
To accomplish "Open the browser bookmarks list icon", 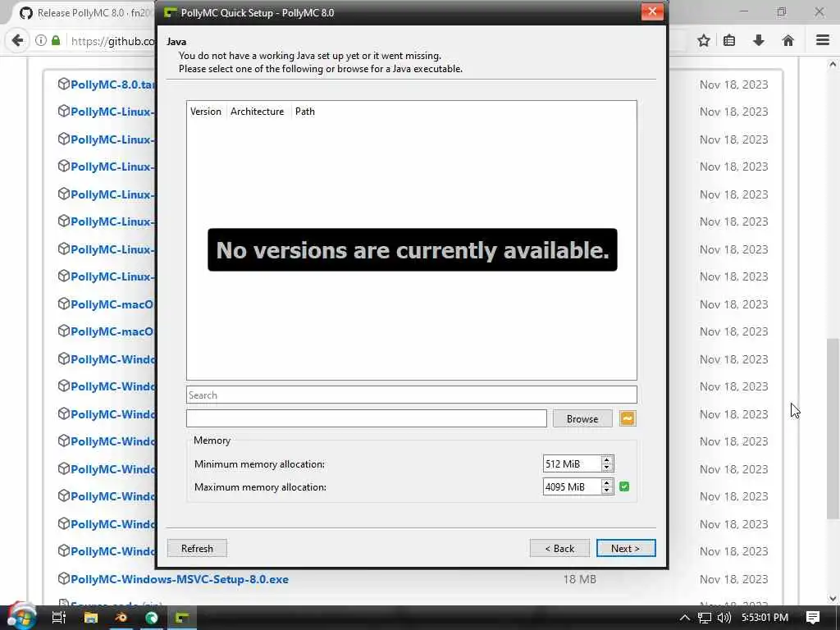I will [x=729, y=40].
